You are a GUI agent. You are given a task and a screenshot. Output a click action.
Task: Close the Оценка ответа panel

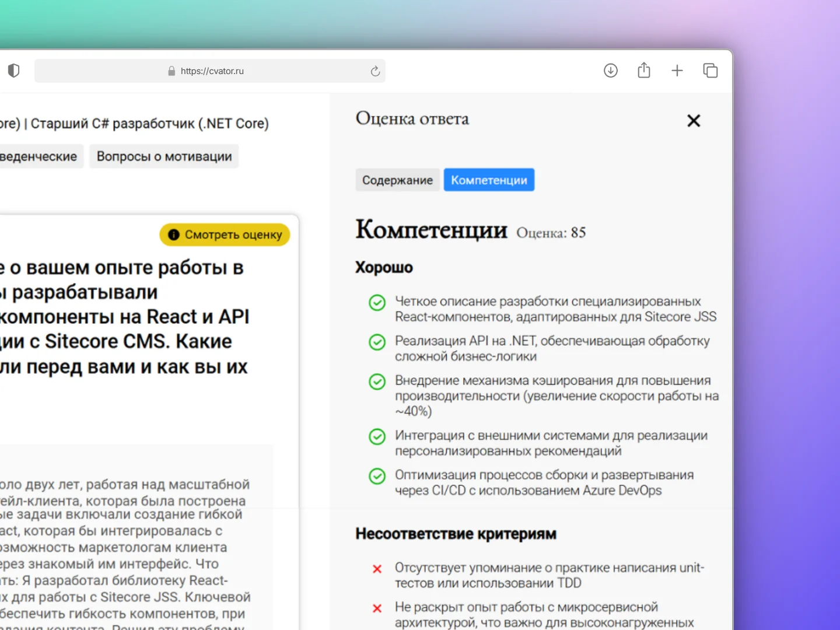[694, 121]
